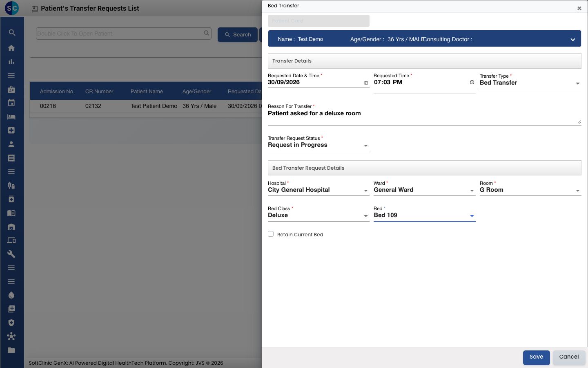This screenshot has height=368, width=588.
Task: Open the Bed Class dropdown
Action: click(318, 215)
